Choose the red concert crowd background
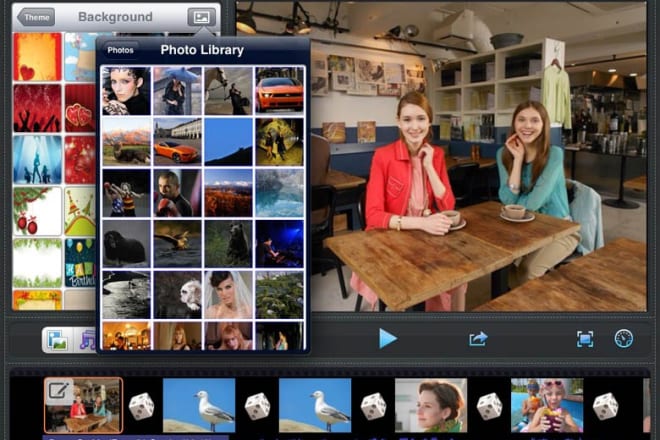Screen dimensions: 660x440 (x=37, y=108)
